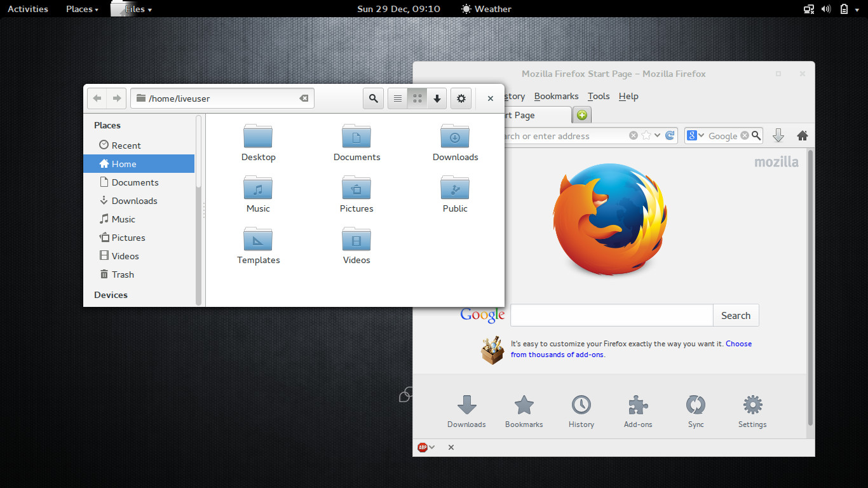Open the Places menu in top bar
The height and width of the screenshot is (488, 868).
(82, 9)
